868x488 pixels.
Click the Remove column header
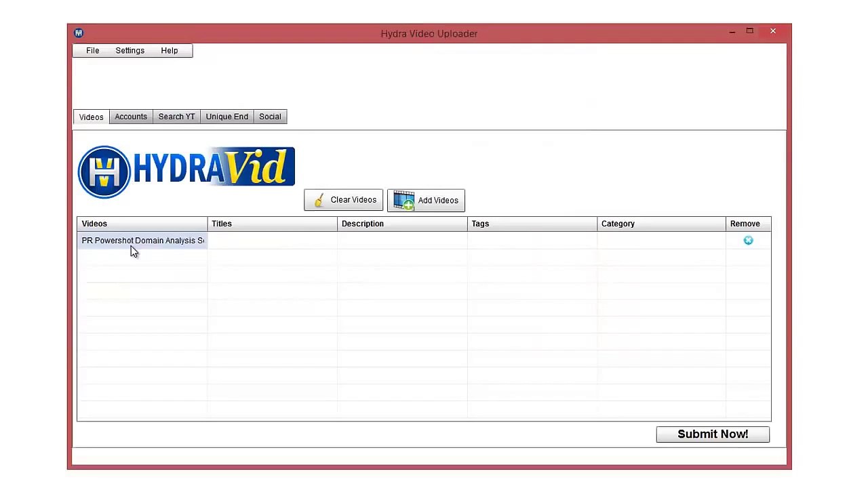tap(748, 224)
